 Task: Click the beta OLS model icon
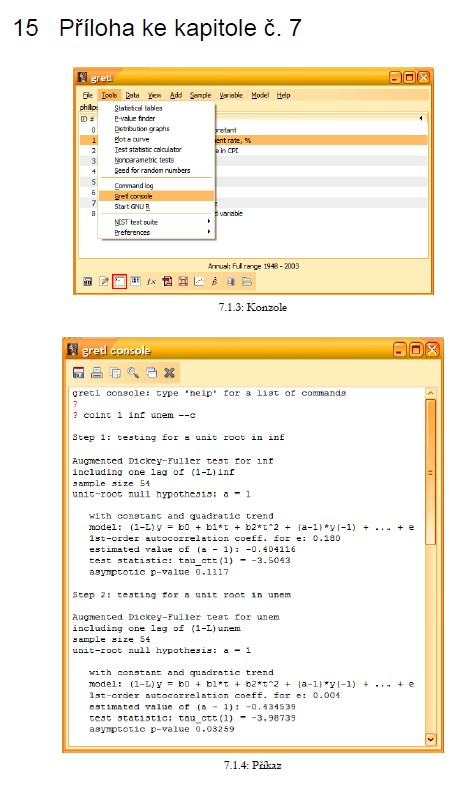pyautogui.click(x=215, y=281)
